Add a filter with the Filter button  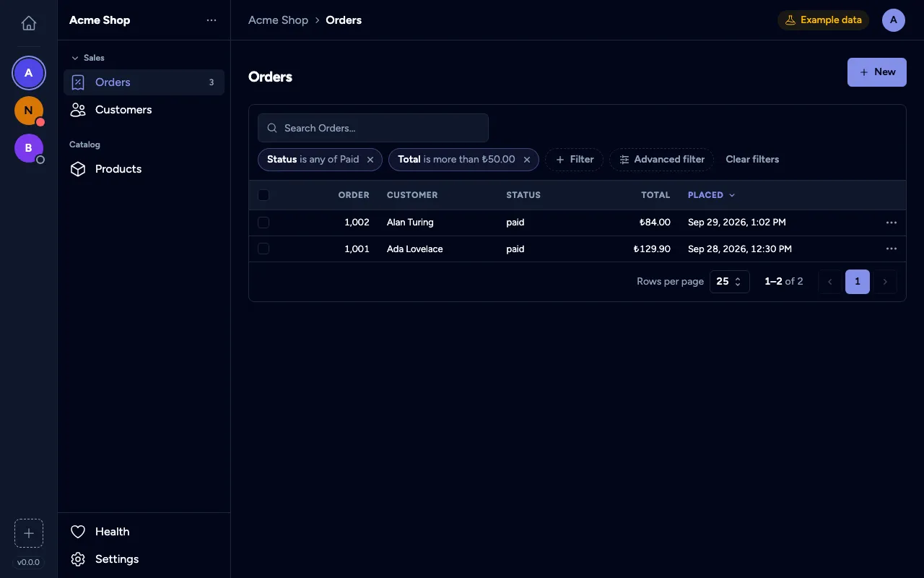(x=574, y=160)
